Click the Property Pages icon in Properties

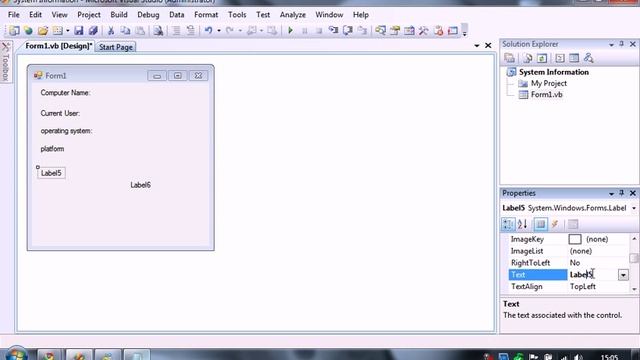[573, 224]
